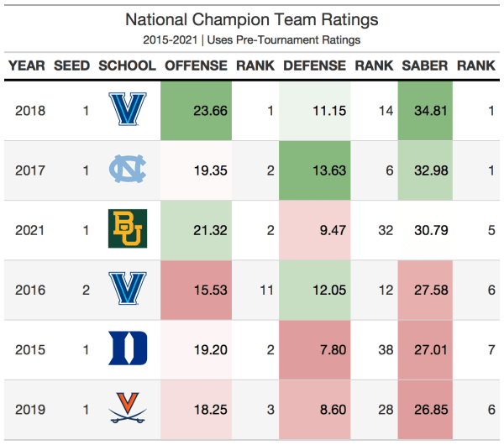Image resolution: width=504 pixels, height=445 pixels.
Task: Select the green 23.66 offense cell
Action: click(x=196, y=110)
